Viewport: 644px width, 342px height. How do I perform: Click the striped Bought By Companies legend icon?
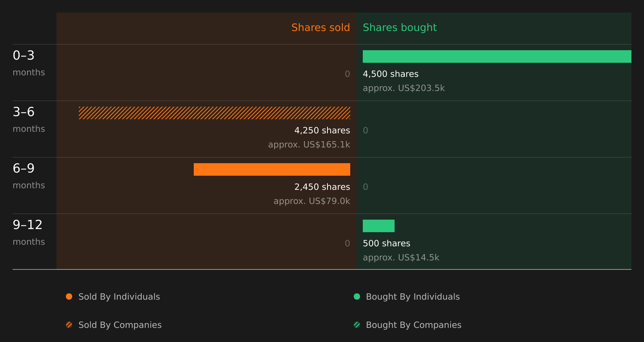(x=357, y=325)
